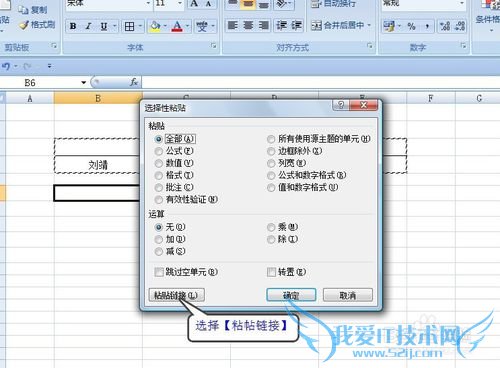Select column B header

tap(98, 99)
